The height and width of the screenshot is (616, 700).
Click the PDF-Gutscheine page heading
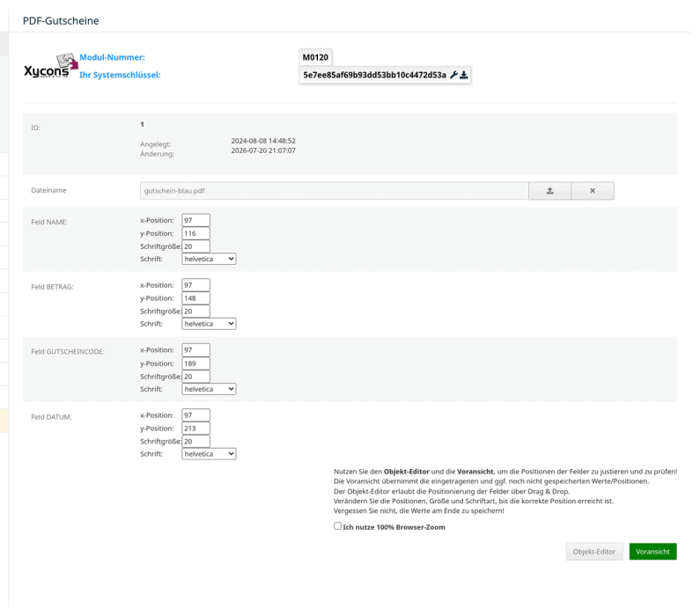[61, 20]
